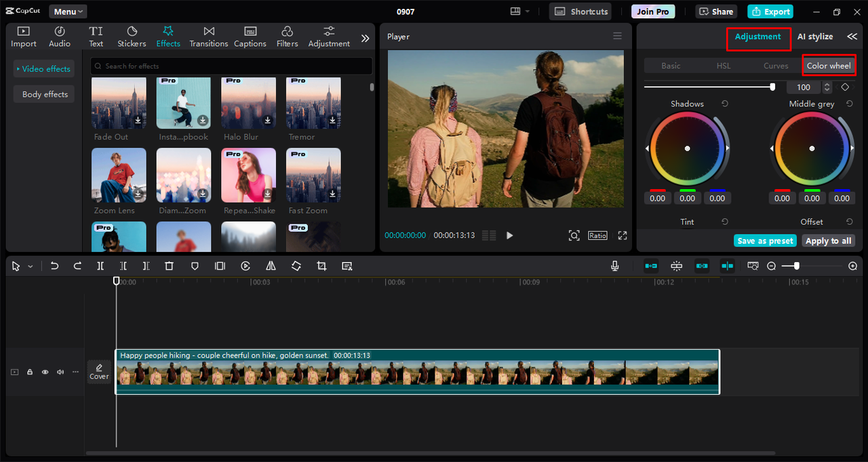
Task: Reset the Shadows color wheel
Action: pos(725,104)
